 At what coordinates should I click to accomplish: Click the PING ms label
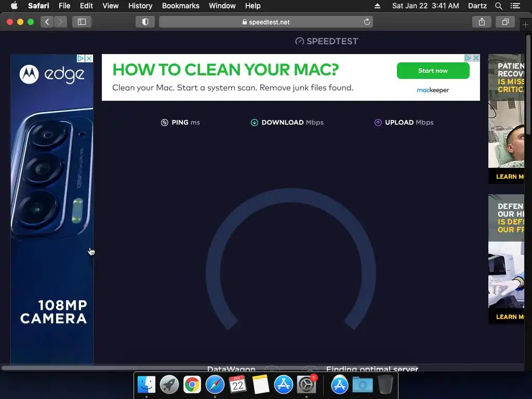click(185, 123)
